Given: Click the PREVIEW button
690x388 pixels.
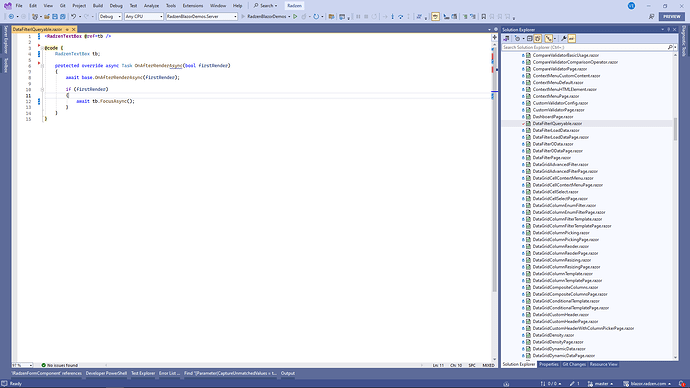Looking at the screenshot, I should pyautogui.click(x=672, y=16).
